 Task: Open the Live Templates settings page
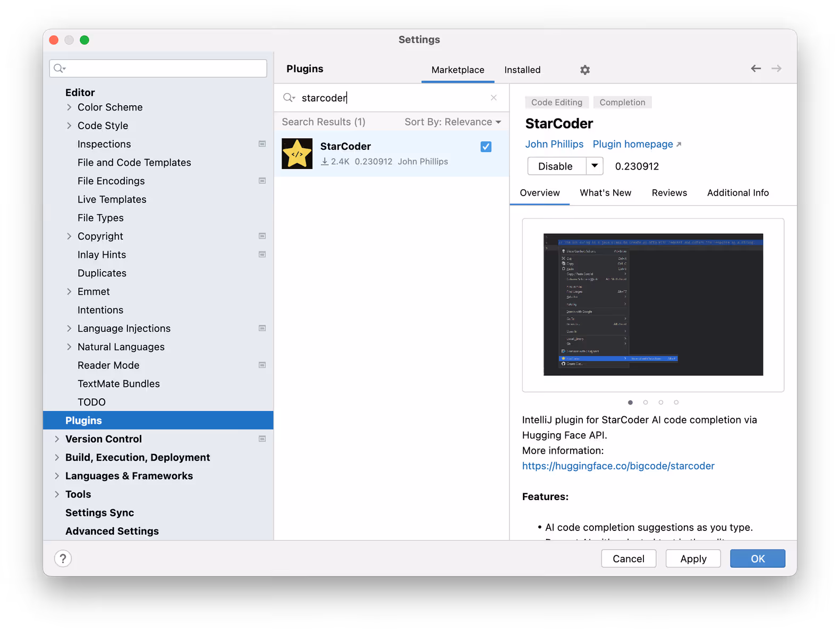112,199
